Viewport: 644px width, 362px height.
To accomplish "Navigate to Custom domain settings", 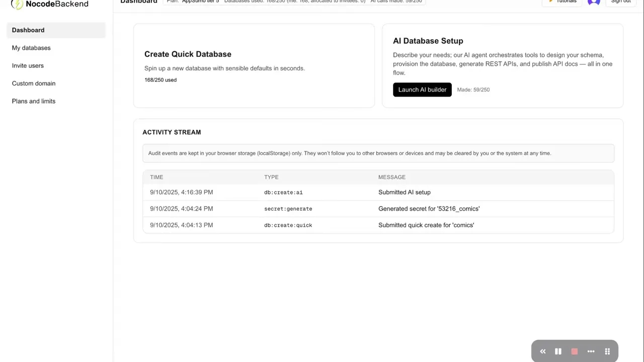I will point(34,83).
